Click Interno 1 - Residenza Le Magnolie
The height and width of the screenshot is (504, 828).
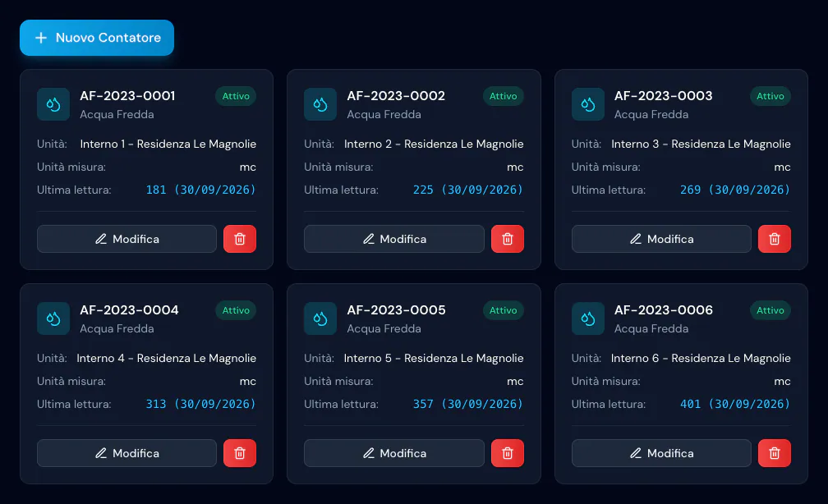pyautogui.click(x=168, y=144)
